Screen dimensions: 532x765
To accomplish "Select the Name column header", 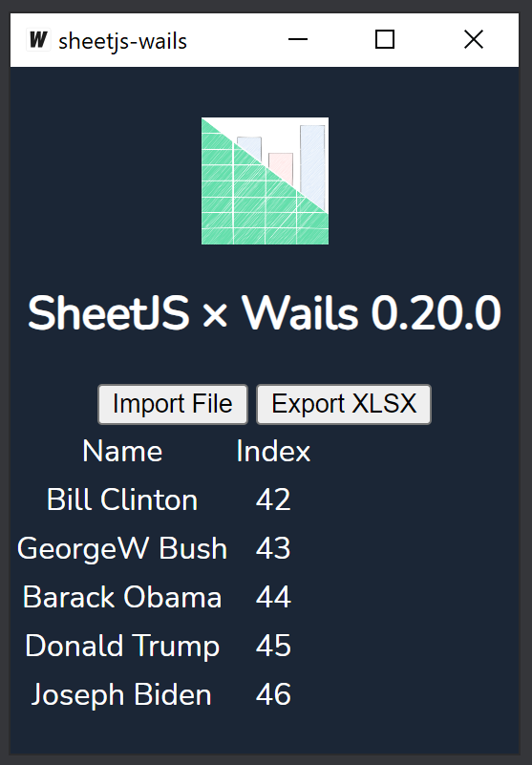I will pos(122,452).
